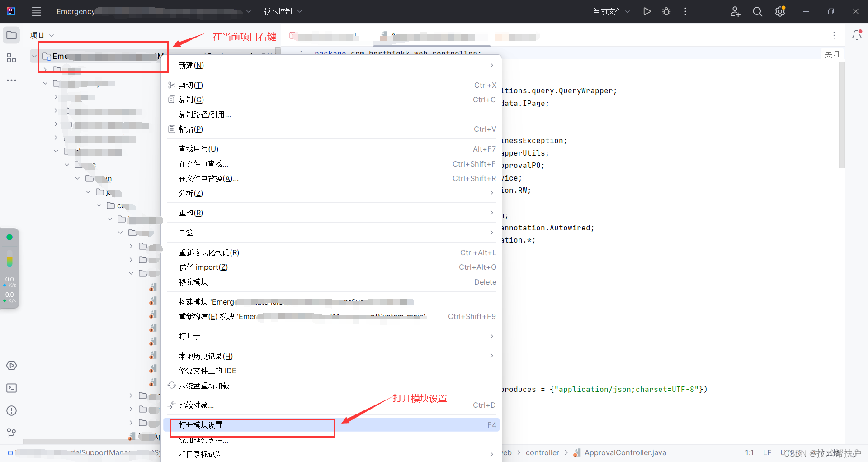Open the Terminal tool window
This screenshot has height=462, width=868.
click(12, 388)
